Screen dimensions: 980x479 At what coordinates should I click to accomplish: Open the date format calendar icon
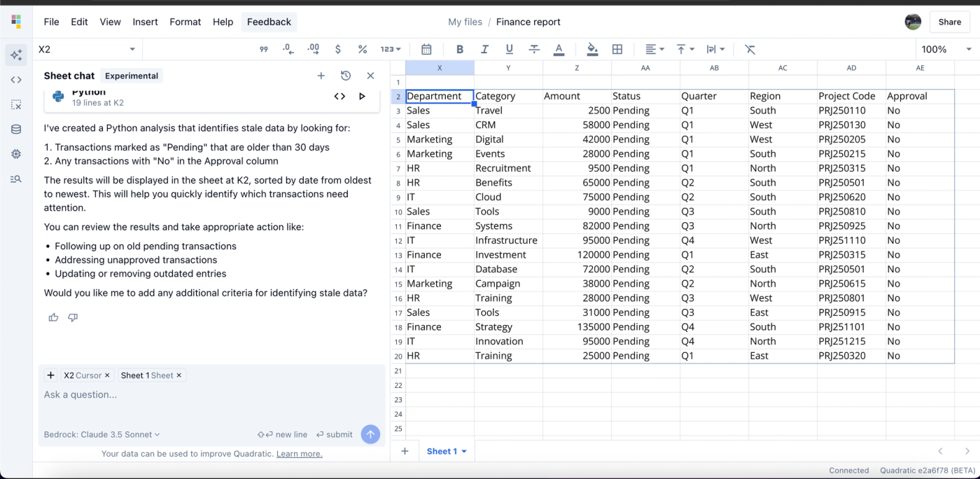coord(426,49)
